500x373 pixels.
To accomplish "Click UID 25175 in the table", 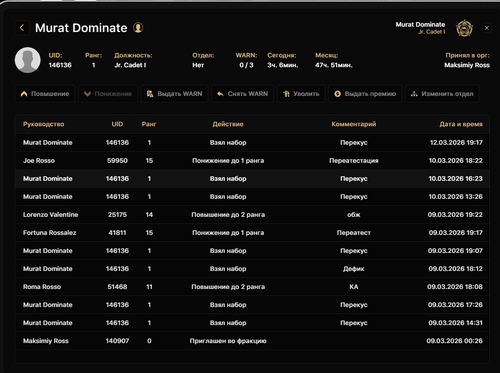I will (x=117, y=215).
